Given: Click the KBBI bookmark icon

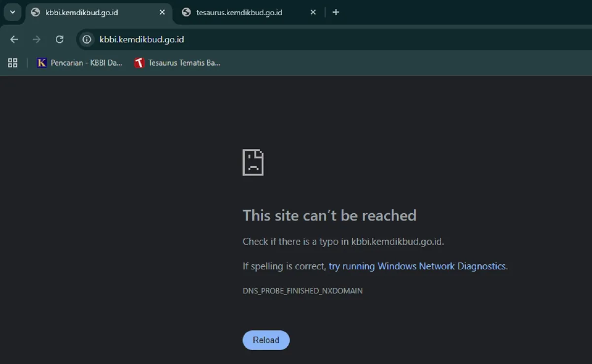Looking at the screenshot, I should [x=41, y=63].
